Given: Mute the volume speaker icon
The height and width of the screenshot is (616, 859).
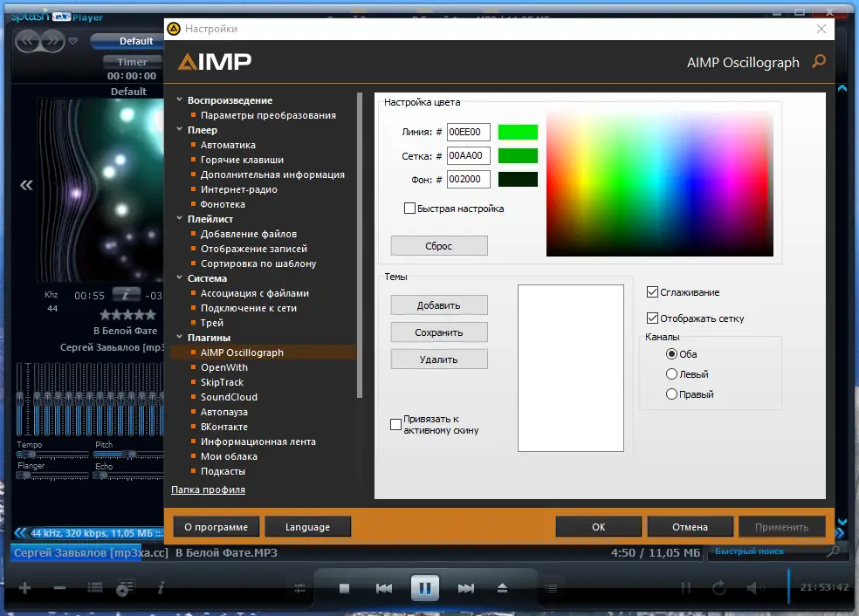Looking at the screenshot, I should [x=755, y=588].
